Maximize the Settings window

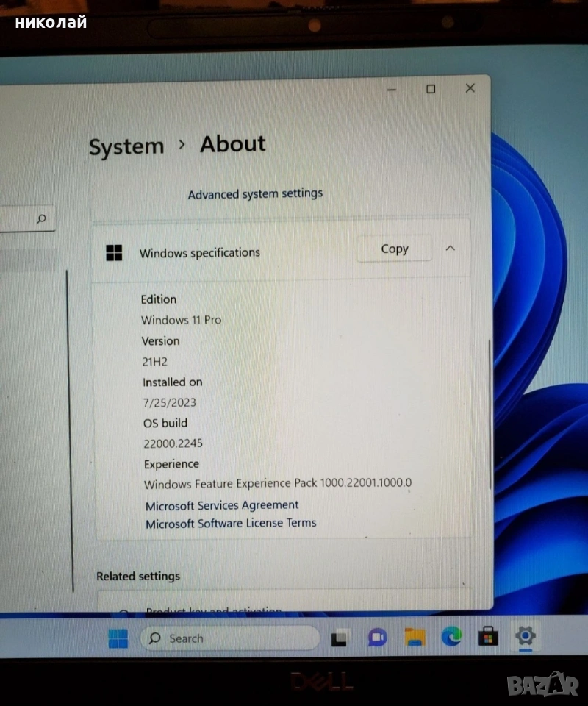click(431, 89)
